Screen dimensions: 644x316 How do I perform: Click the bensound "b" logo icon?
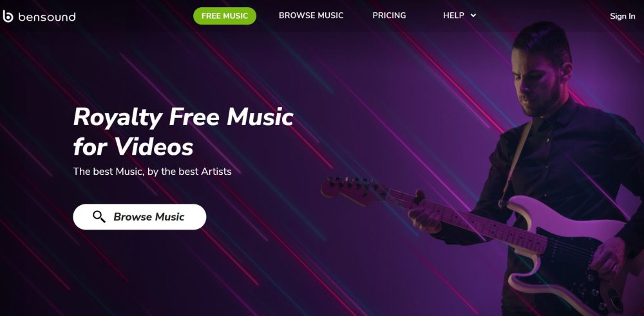8,17
